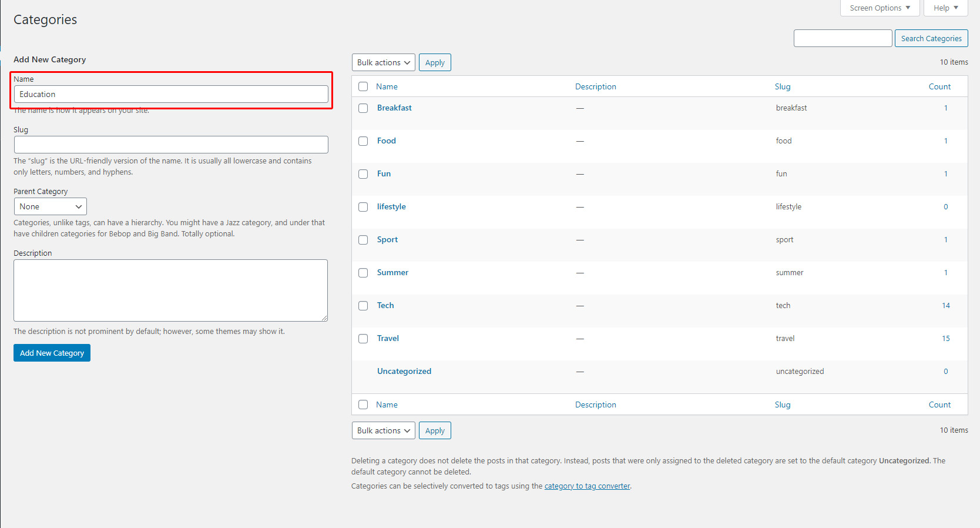Viewport: 980px width, 528px height.
Task: Open the Uncategorized category link
Action: point(404,372)
